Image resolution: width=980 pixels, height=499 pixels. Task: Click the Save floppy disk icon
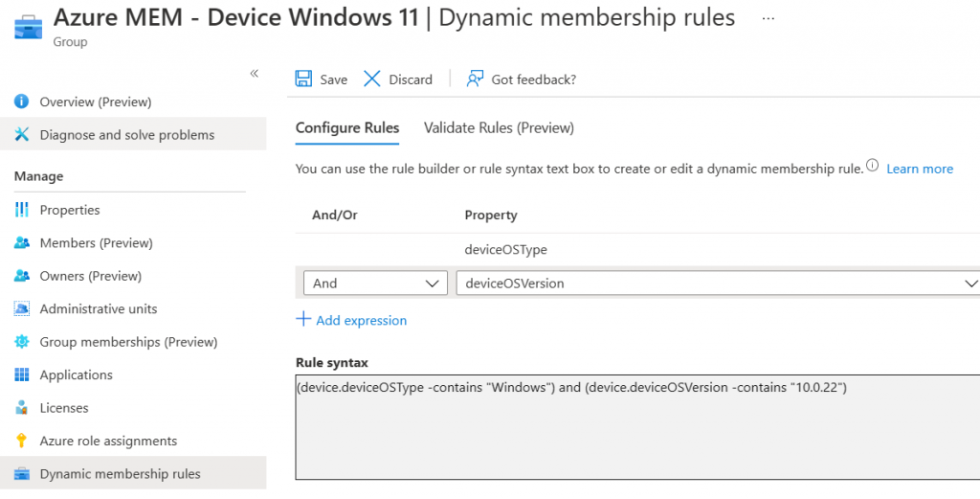(x=303, y=79)
